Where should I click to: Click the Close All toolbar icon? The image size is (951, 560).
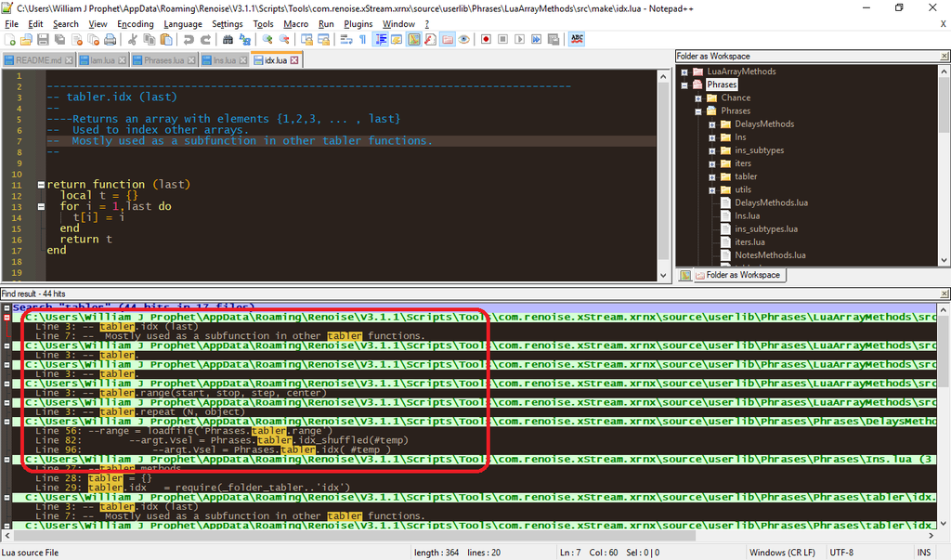point(93,39)
